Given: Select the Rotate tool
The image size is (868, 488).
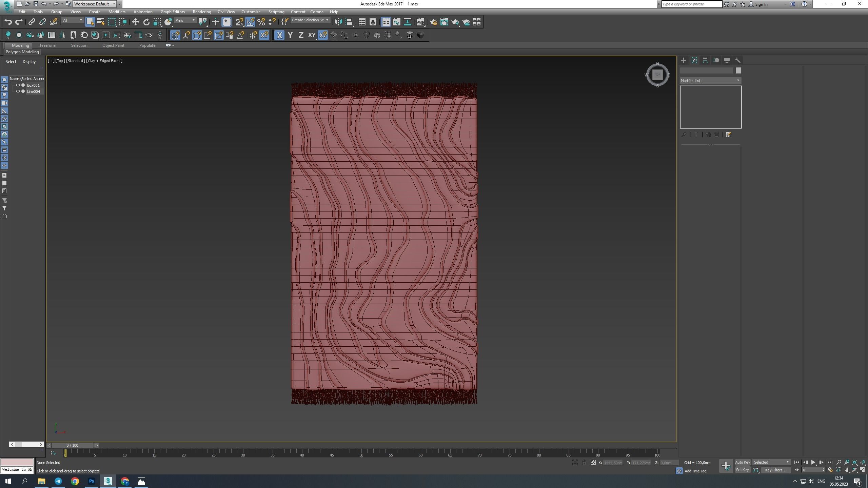Looking at the screenshot, I should pos(146,22).
